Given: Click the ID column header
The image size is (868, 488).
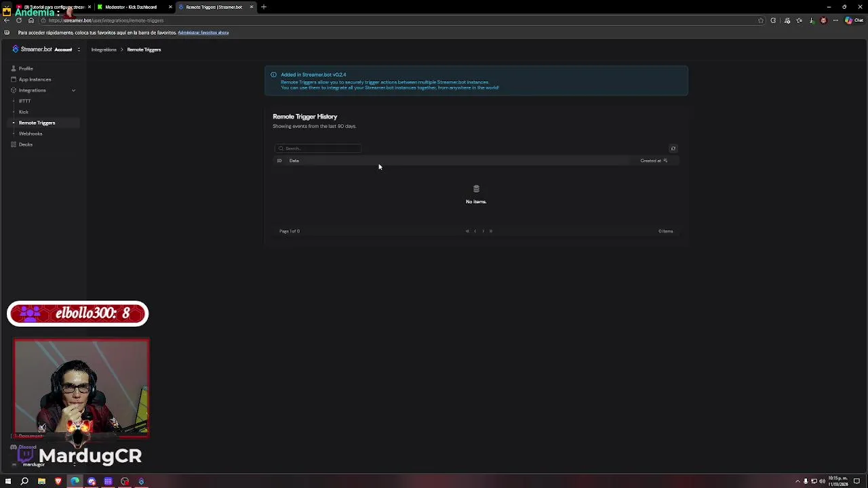Looking at the screenshot, I should (x=279, y=161).
